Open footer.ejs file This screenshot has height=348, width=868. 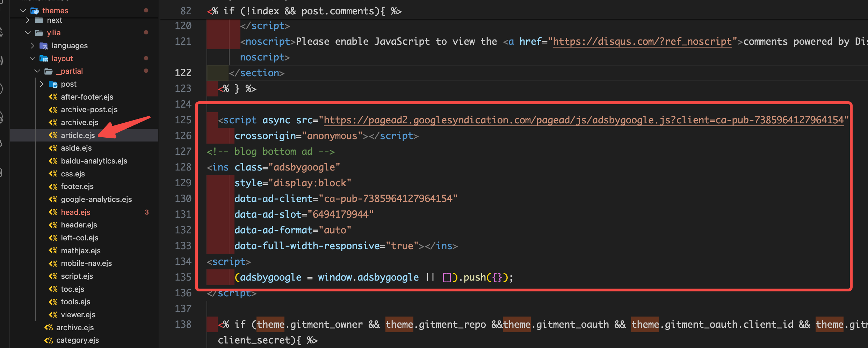pos(77,187)
